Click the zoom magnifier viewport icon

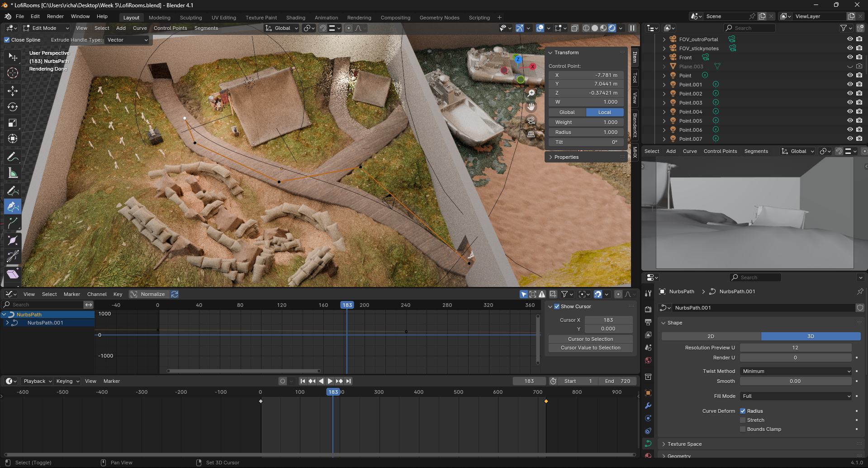click(x=531, y=93)
